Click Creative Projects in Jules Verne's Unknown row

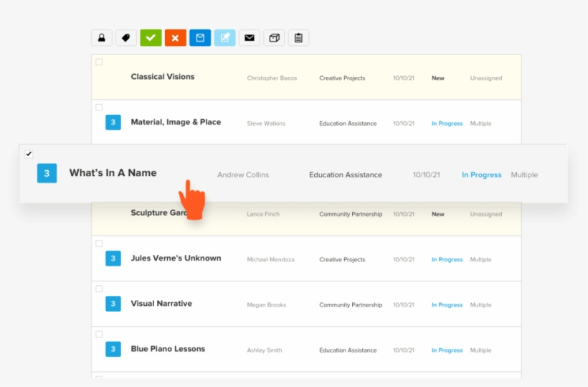click(x=342, y=259)
